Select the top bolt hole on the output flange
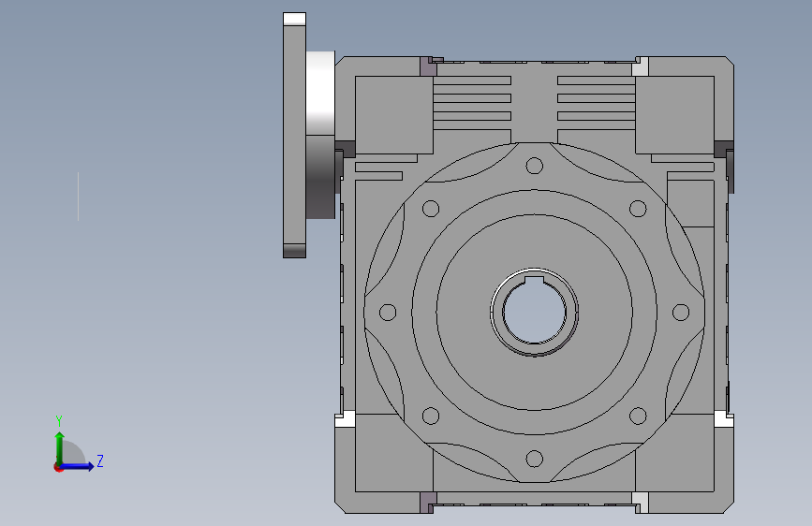812x526 pixels. (535, 166)
